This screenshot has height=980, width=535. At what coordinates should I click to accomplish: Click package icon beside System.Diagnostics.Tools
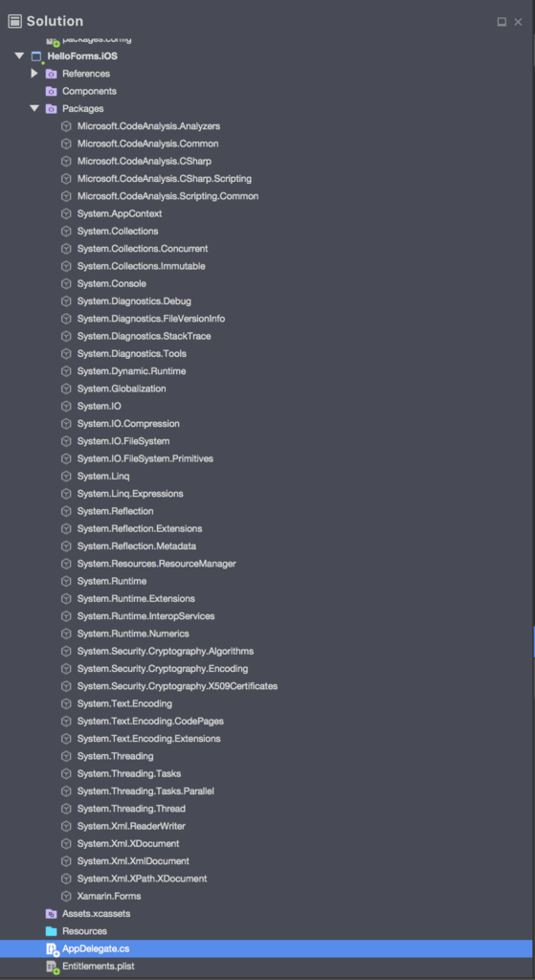[66, 354]
